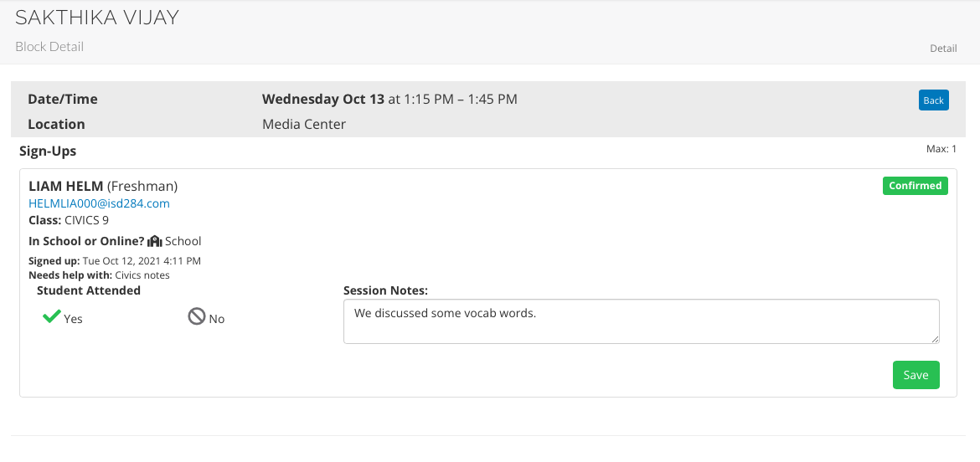This screenshot has height=462, width=980.
Task: Click the SAKTHIKA VIJAY page title
Action: coord(97,18)
